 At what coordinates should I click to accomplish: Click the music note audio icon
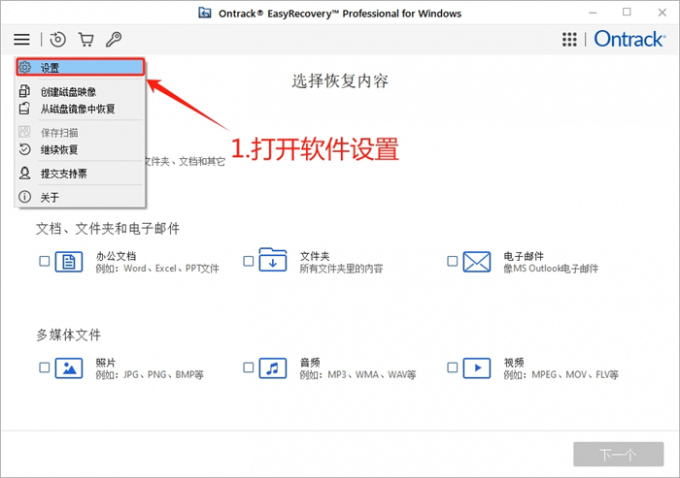[x=273, y=368]
